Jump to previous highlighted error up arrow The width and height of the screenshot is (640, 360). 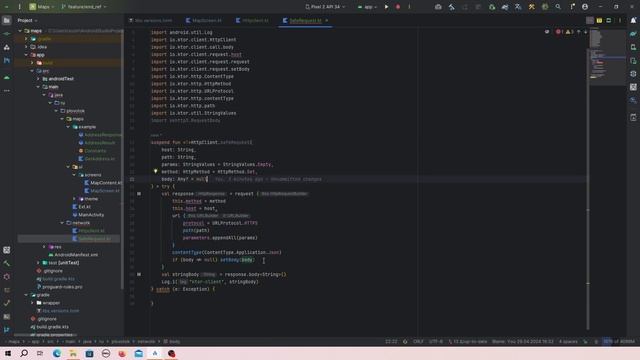pos(578,32)
